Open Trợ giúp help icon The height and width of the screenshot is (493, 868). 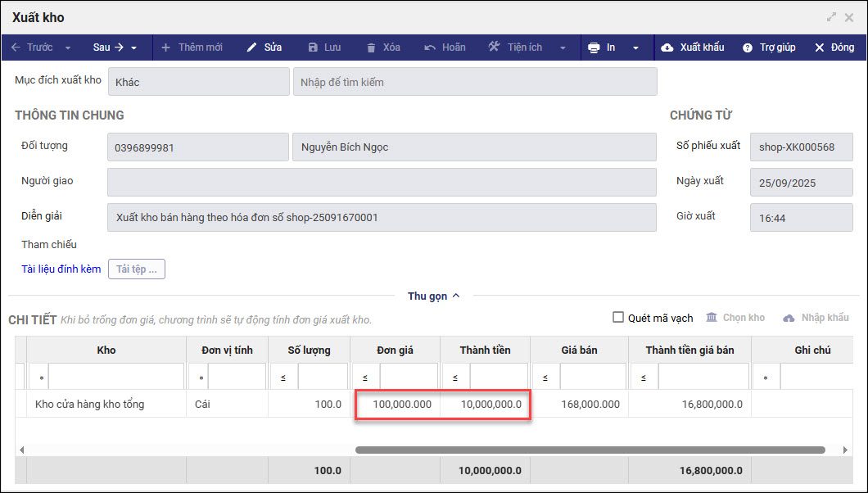tap(748, 47)
